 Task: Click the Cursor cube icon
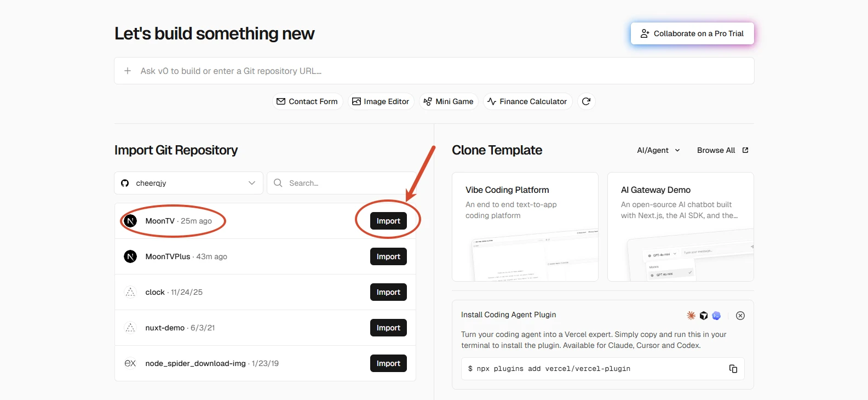(704, 316)
